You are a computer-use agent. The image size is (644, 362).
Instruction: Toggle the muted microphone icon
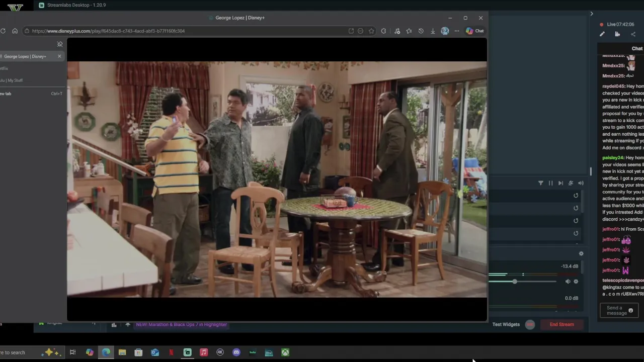571,183
